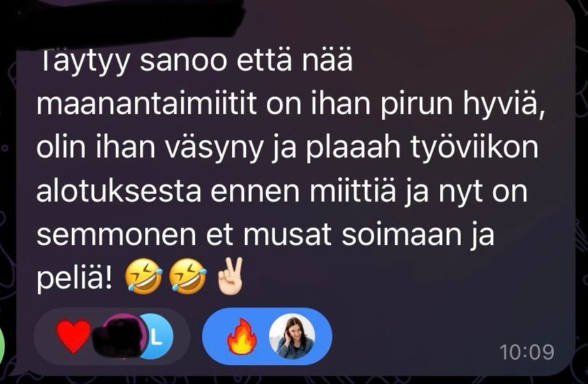Screen dimensions: 588x384
Task: Tap the blacked-out avatar beside the heart
Action: [x=118, y=336]
